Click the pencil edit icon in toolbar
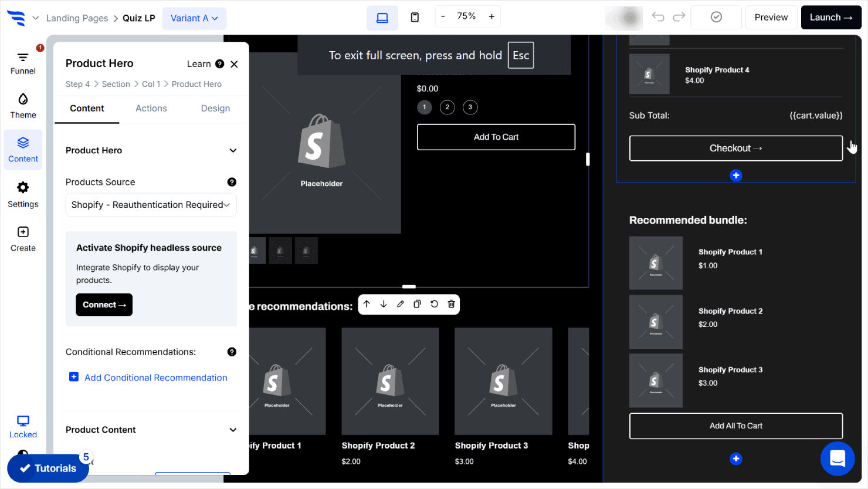868x489 pixels. tap(400, 304)
